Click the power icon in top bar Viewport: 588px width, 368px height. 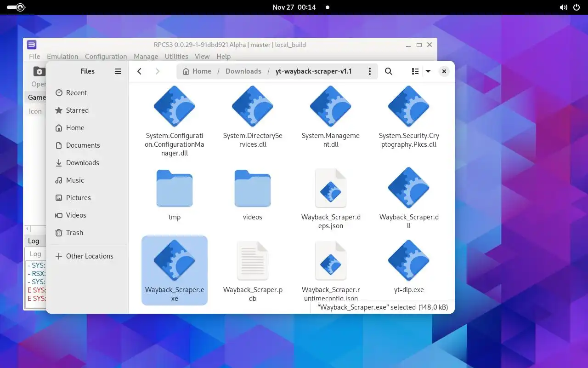point(577,7)
